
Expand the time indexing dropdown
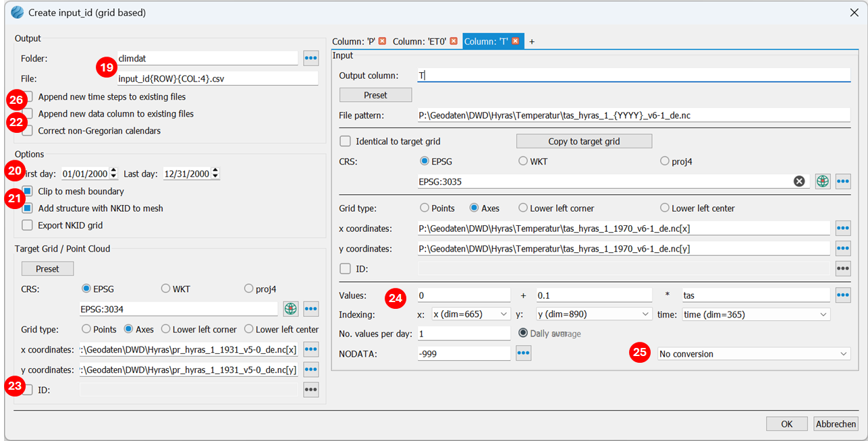(x=756, y=314)
